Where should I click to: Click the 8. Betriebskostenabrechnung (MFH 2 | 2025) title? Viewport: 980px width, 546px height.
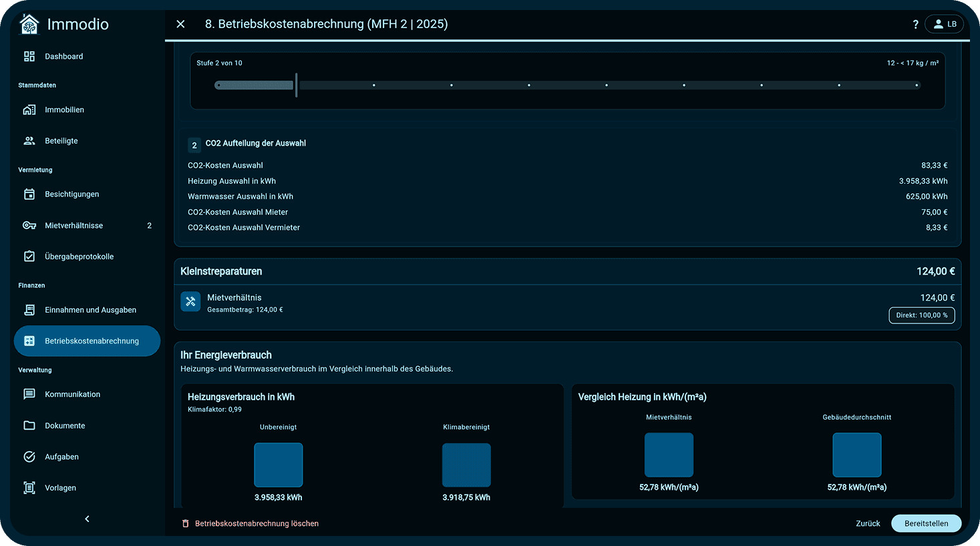click(326, 24)
